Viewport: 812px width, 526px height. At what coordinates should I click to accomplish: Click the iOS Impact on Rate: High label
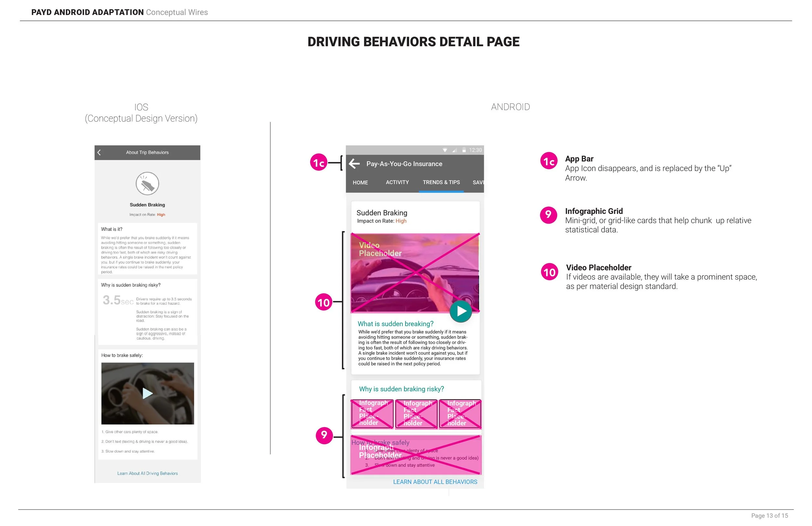point(147,215)
